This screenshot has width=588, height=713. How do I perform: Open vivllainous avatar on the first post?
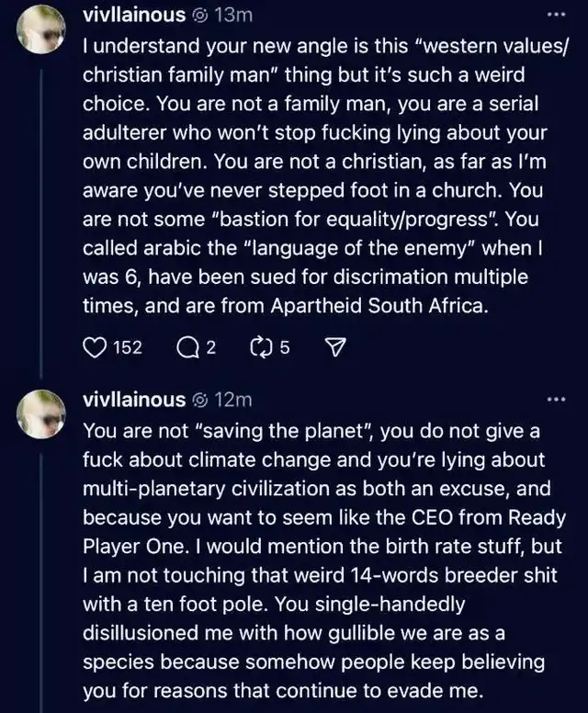[x=42, y=30]
